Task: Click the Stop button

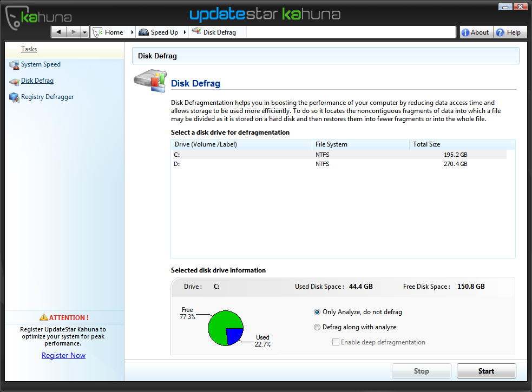Action: [x=422, y=371]
